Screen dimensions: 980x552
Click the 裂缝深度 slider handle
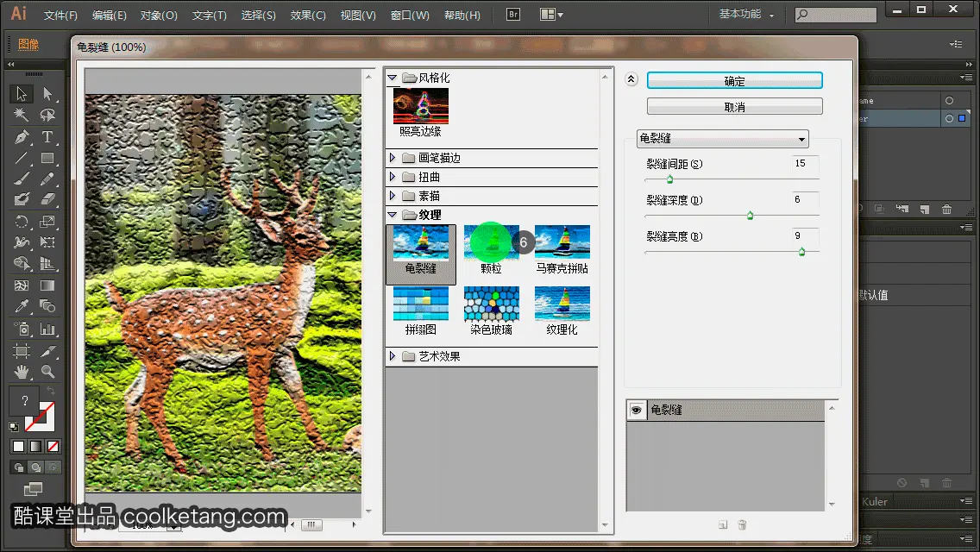tap(750, 216)
